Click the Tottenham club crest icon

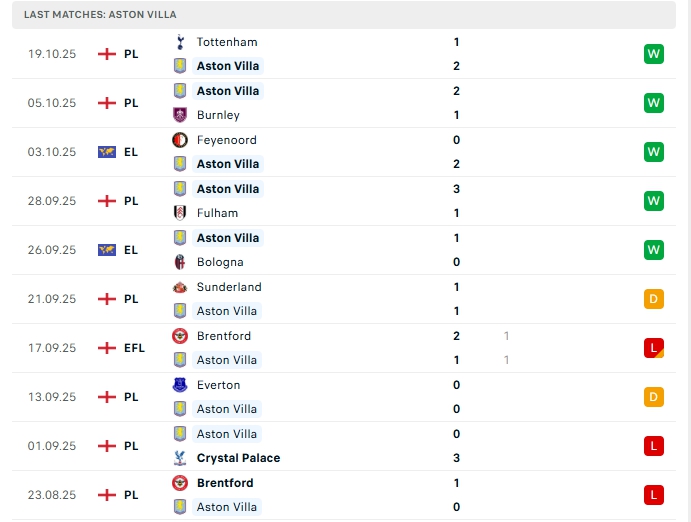[180, 42]
